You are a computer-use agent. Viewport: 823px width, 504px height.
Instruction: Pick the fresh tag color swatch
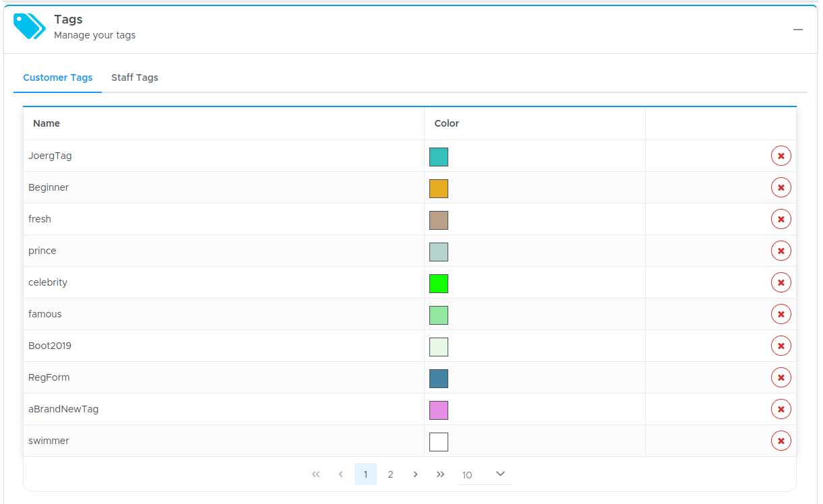click(x=439, y=220)
